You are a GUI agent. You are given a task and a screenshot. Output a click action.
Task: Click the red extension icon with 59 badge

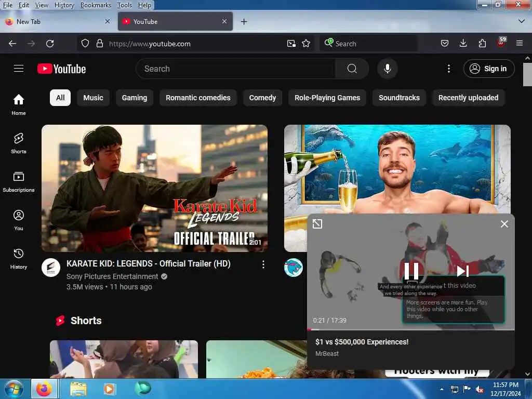(x=501, y=43)
